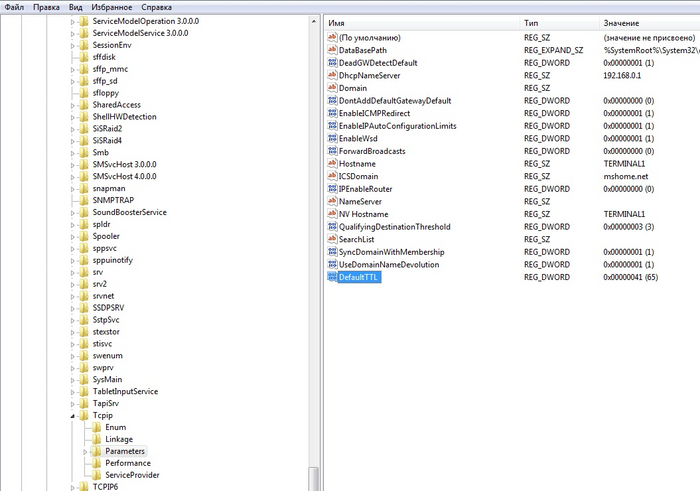
Task: Click the REG_EXPAND_SZ type cell
Action: (554, 50)
